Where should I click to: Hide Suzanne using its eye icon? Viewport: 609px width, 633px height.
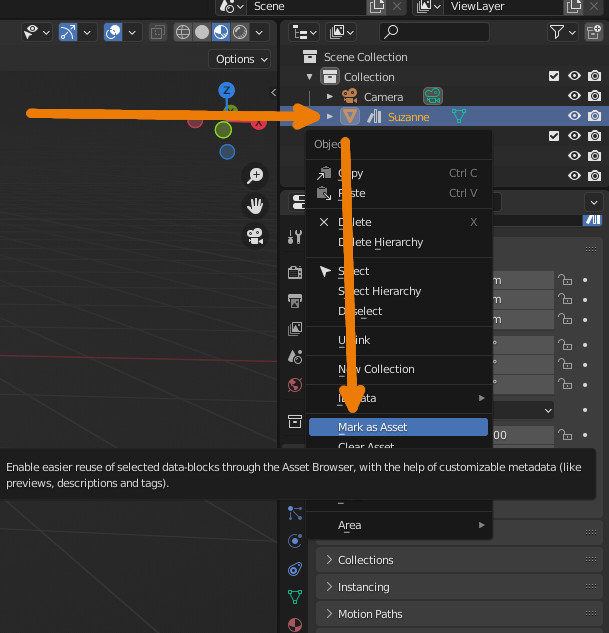(x=575, y=116)
